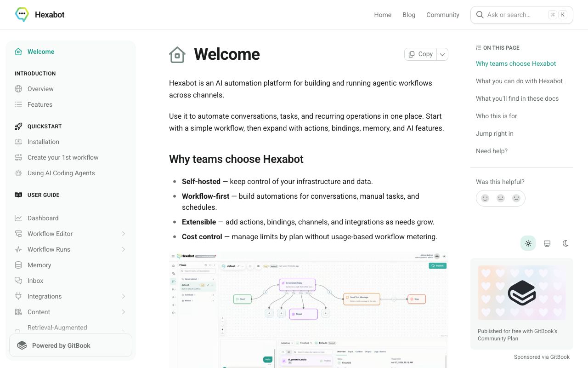The image size is (588, 368).
Task: Click the Inbox chat icon
Action: [18, 281]
